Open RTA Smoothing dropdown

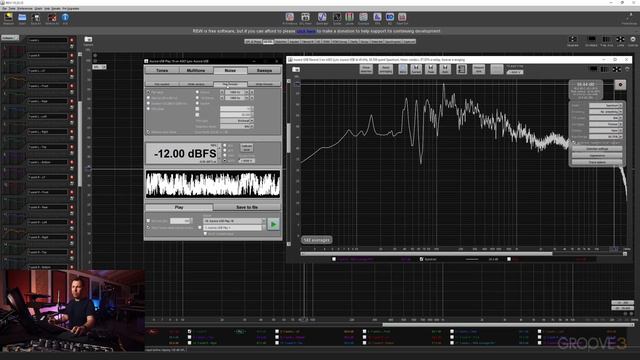click(x=606, y=111)
